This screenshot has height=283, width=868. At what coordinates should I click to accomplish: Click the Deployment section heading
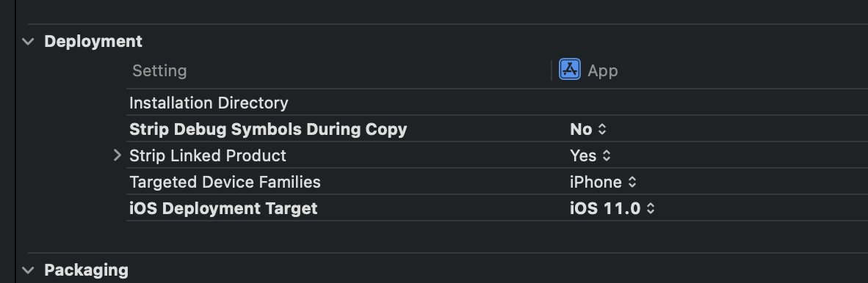tap(93, 42)
